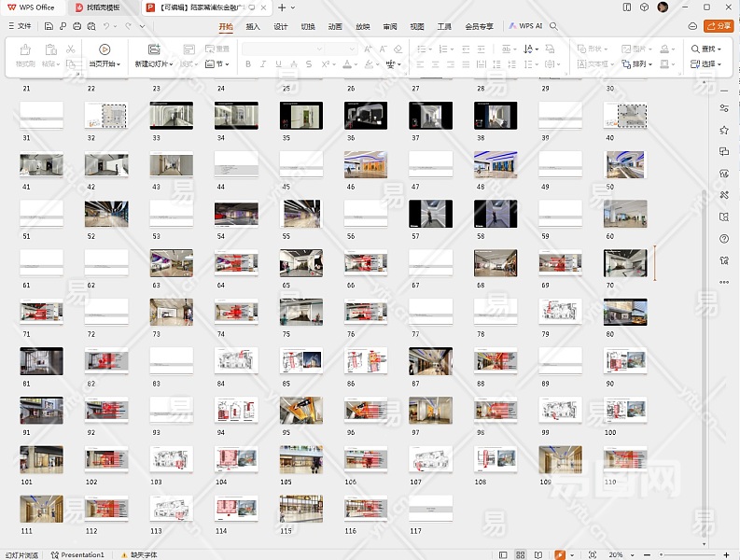Click the new slide icon
740x560 pixels.
tap(154, 49)
